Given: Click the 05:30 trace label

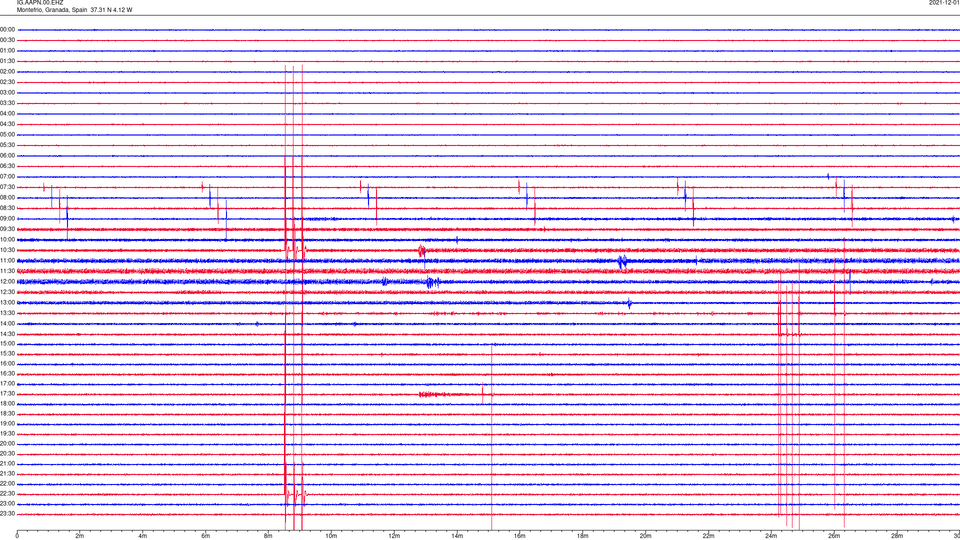Looking at the screenshot, I should click(7, 145).
